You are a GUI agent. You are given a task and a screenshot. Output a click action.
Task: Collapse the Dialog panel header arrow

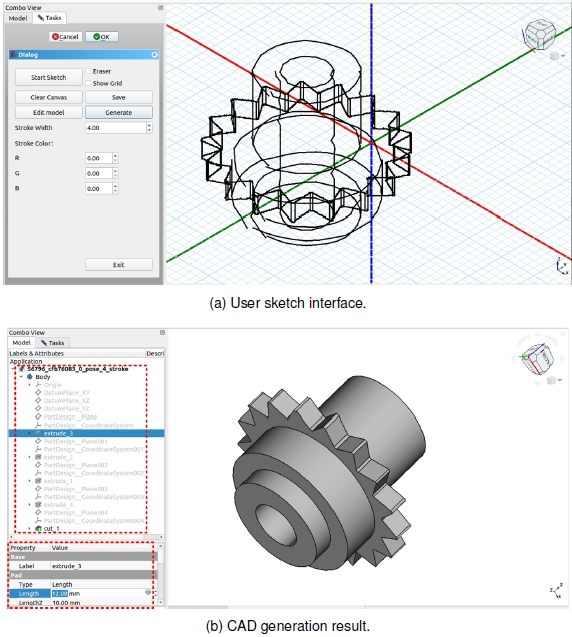(154, 54)
